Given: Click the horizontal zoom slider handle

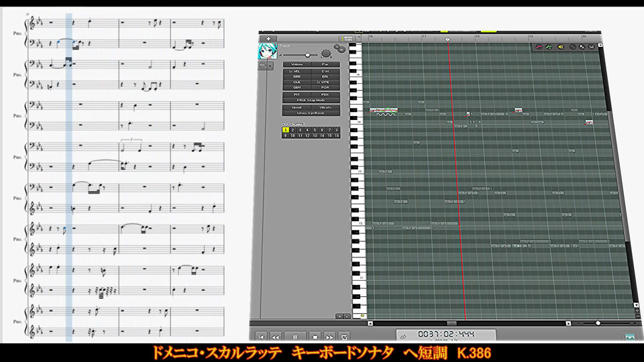Looking at the screenshot, I should tap(598, 323).
